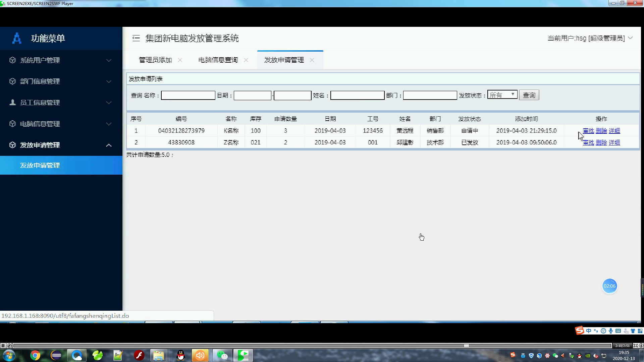Viewport: 644px width, 362px height.
Task: Open the 发放状态 dropdown showing 所有
Action: point(502,95)
